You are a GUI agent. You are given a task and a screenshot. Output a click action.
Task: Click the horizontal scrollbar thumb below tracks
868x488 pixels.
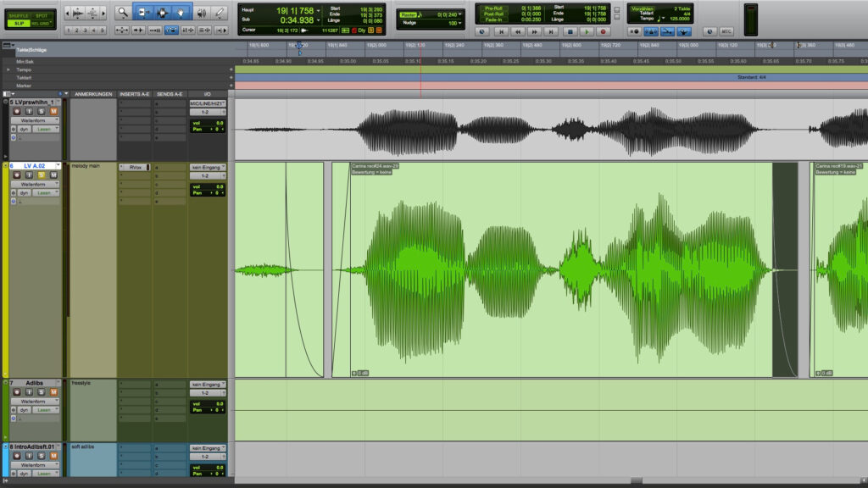point(637,480)
